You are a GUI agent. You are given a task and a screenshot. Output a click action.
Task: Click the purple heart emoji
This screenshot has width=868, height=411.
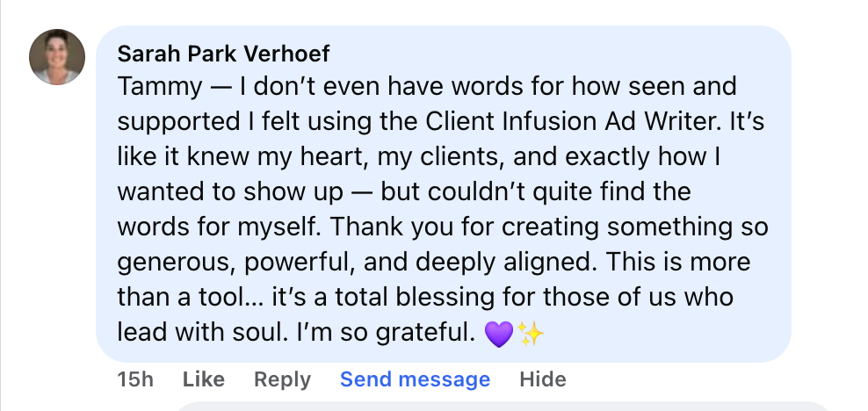[498, 334]
